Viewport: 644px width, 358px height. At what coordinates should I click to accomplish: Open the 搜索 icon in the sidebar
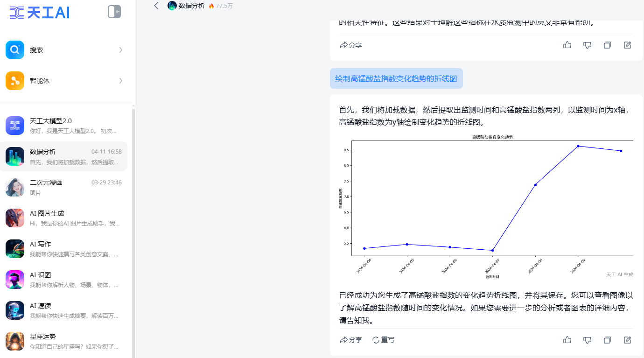(15, 50)
